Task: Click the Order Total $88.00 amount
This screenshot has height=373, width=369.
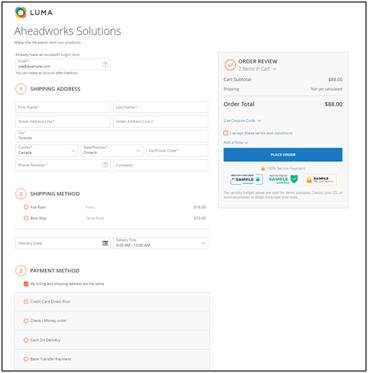Action: click(x=333, y=104)
